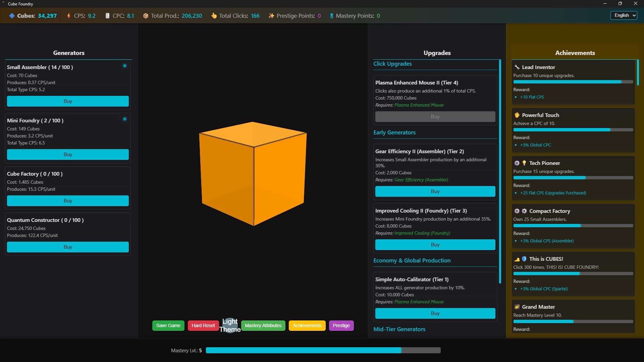Click the lightning CPS icon
Viewport: 644px width, 362px height.
pos(69,15)
